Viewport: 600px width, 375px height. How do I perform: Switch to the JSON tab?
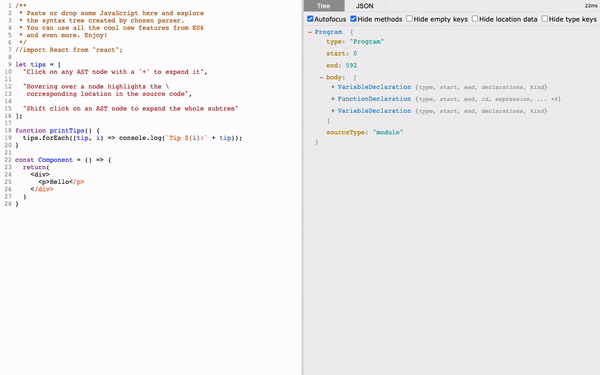click(x=365, y=6)
